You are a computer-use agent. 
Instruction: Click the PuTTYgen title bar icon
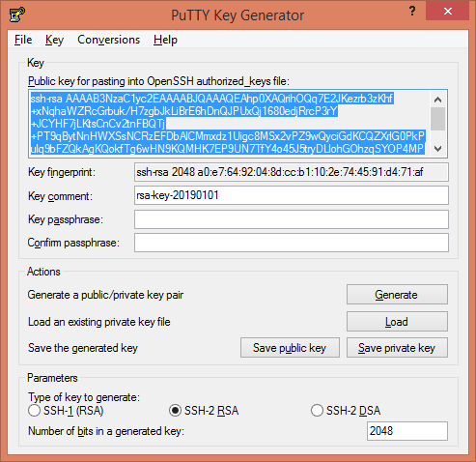tap(17, 14)
